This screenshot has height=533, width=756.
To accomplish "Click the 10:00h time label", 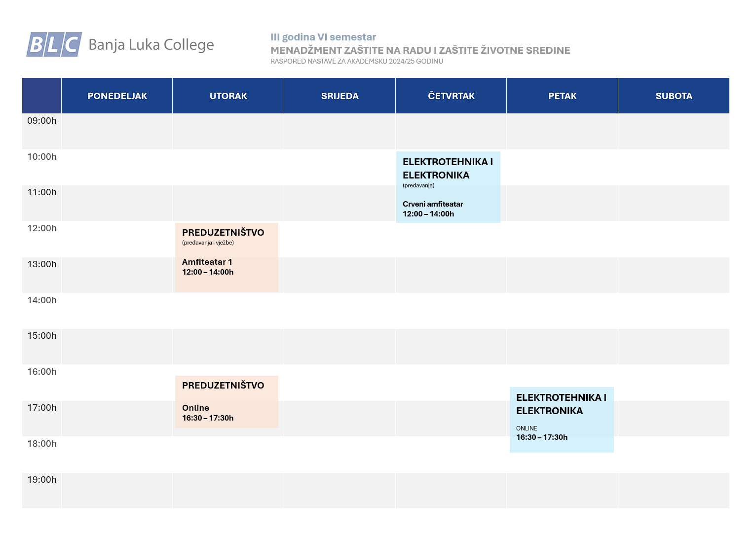I will pos(42,157).
